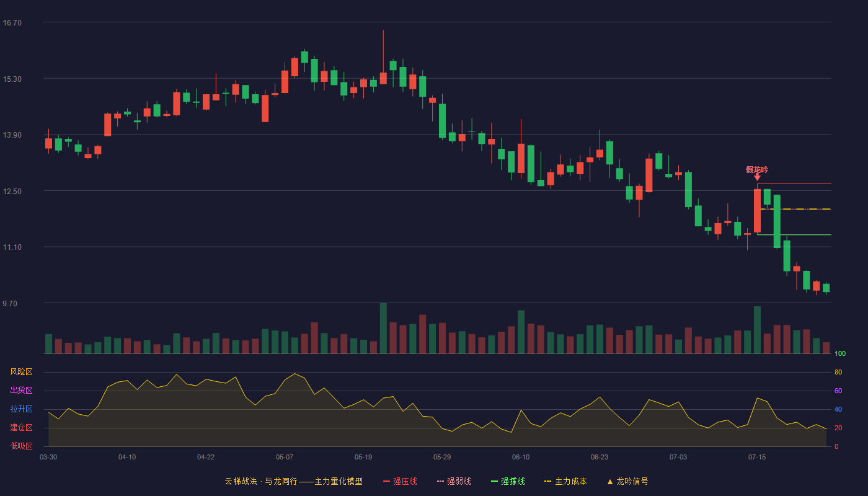Click the red arrow under 假龙吟
Screen dimensions: 868x496
click(757, 178)
